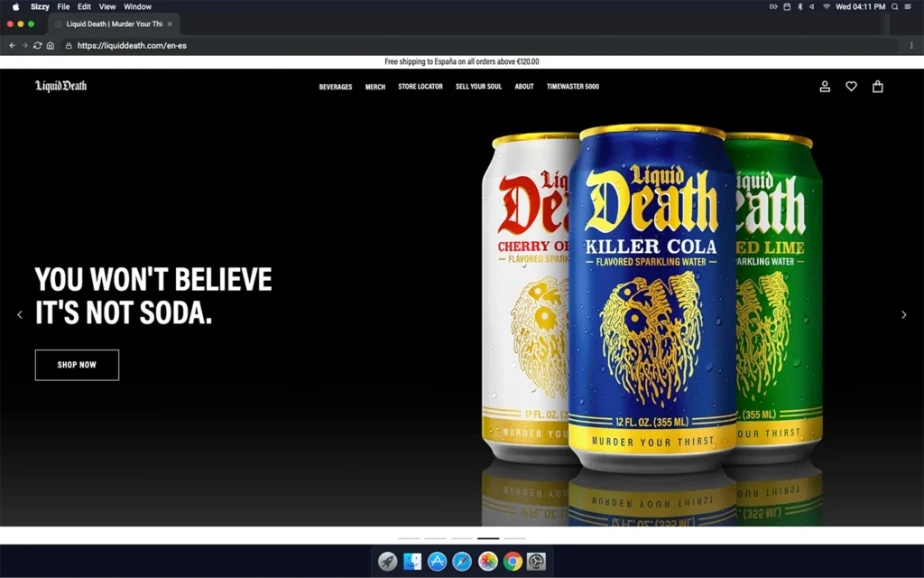The height and width of the screenshot is (578, 924).
Task: Click the Liquid Death logo
Action: (x=61, y=87)
